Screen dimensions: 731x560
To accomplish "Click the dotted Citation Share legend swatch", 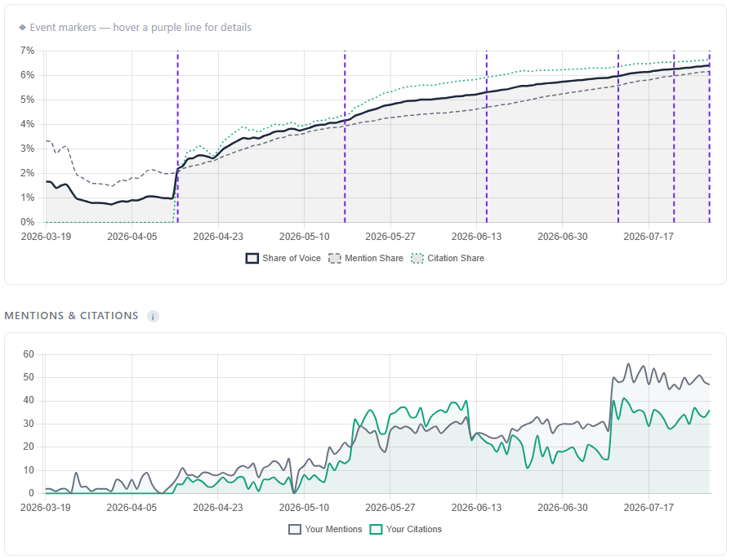I will pyautogui.click(x=417, y=258).
